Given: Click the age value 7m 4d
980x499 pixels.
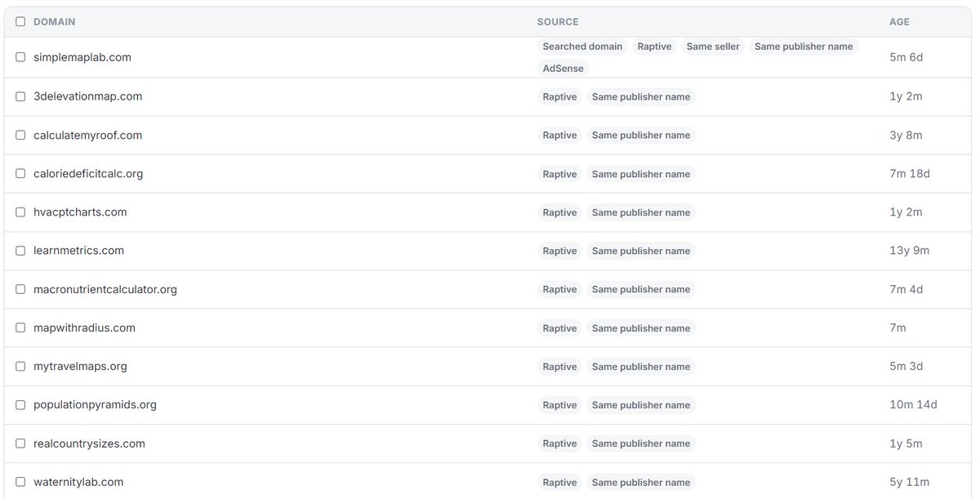Looking at the screenshot, I should (906, 289).
